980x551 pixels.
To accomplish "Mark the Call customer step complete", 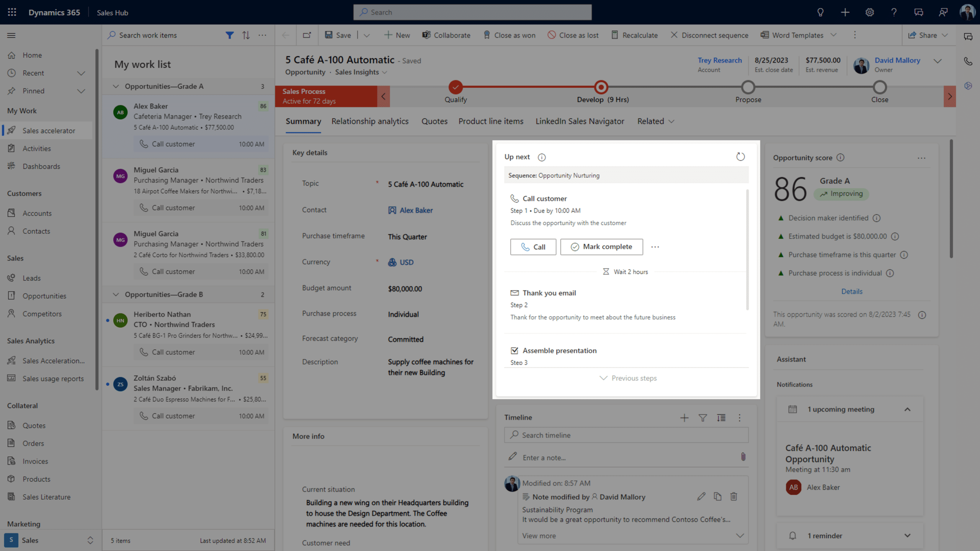I will coord(601,247).
